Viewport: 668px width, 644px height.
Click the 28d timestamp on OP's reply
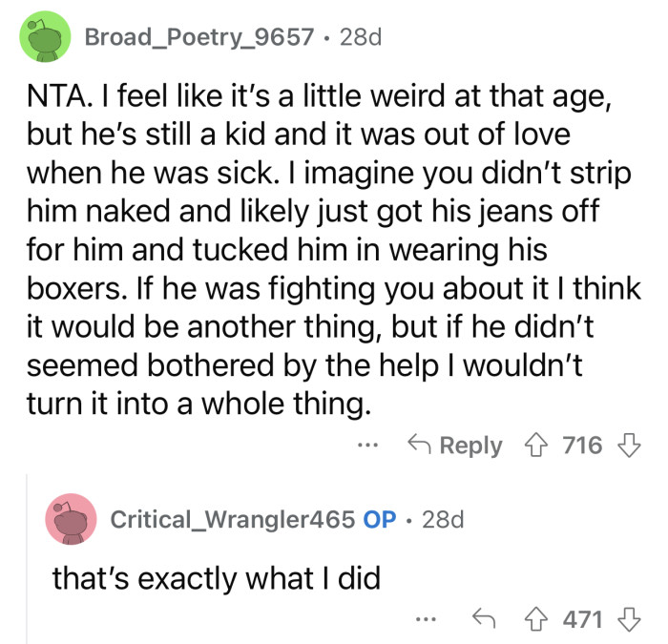(443, 519)
